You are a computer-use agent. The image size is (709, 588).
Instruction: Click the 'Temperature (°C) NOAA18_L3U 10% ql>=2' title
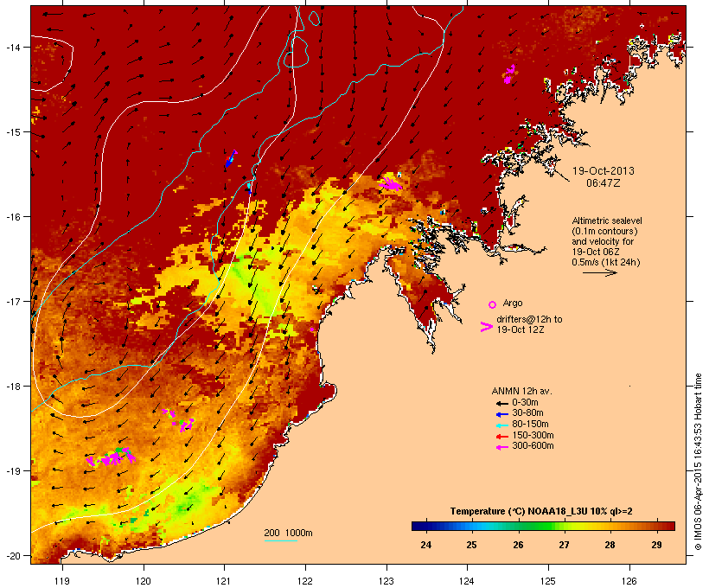(541, 512)
